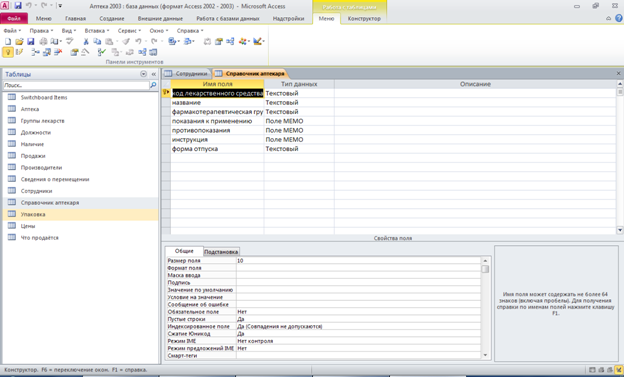
Task: Open the Правка dropdown menu
Action: click(41, 31)
